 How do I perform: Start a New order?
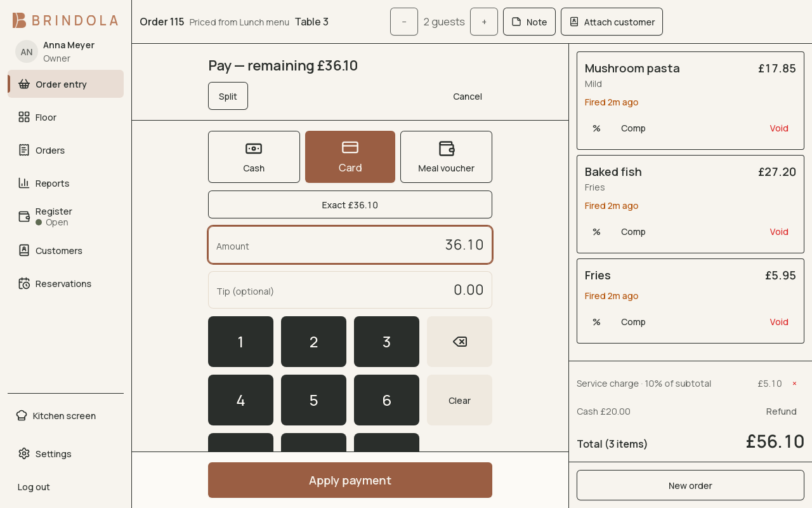[690, 485]
